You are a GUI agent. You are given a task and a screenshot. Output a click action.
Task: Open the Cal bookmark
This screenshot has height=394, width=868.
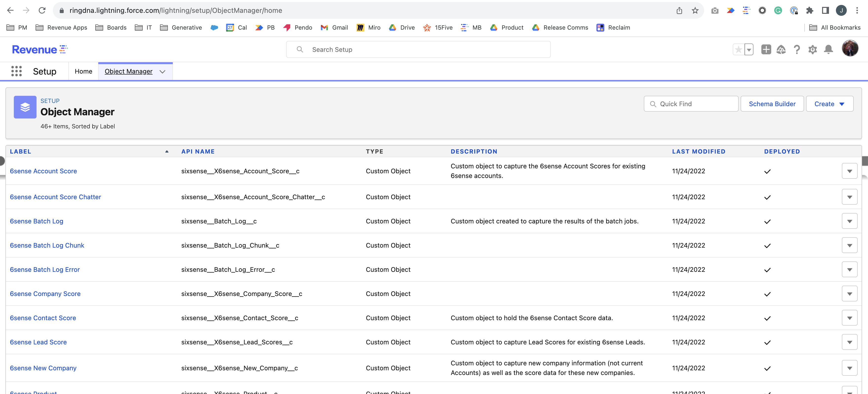pos(237,28)
